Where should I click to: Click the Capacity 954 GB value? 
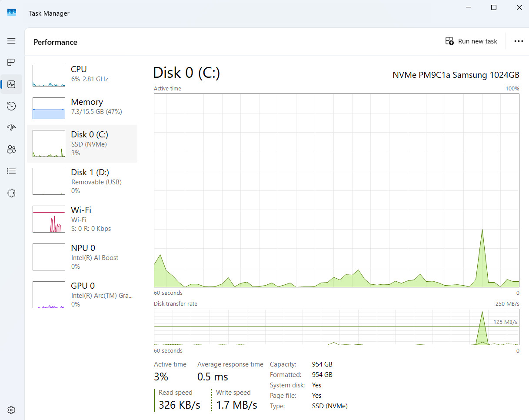coord(322,364)
